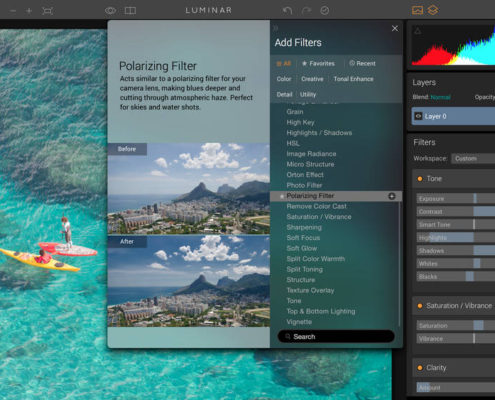Add Polarizing Filter using the plus icon
Screen dimensions: 495x400
(x=392, y=196)
